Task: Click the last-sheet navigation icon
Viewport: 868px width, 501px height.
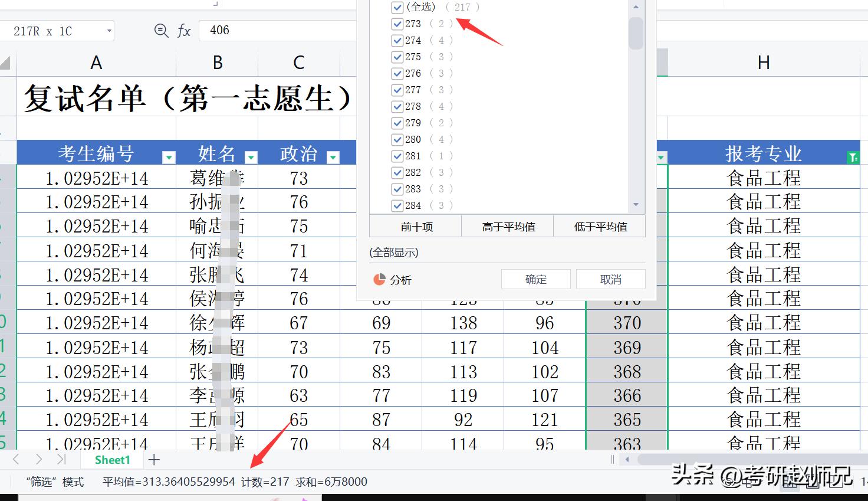Action: [x=61, y=459]
